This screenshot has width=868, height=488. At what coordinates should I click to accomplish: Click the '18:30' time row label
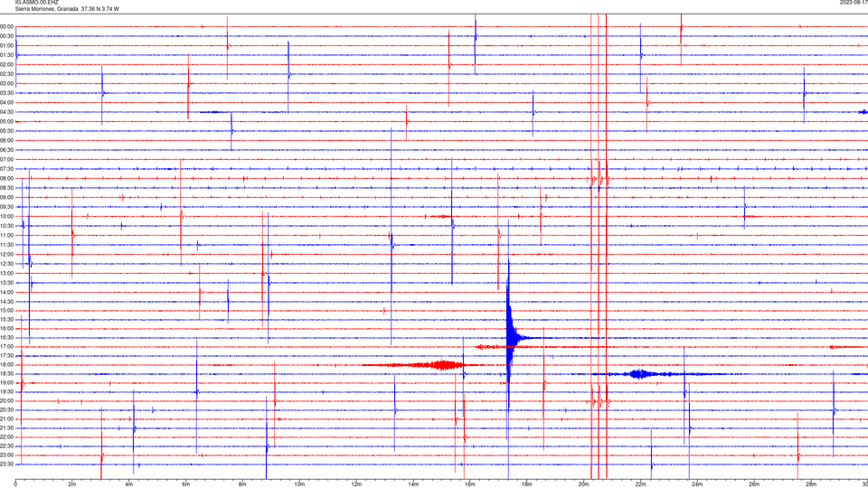pos(7,373)
